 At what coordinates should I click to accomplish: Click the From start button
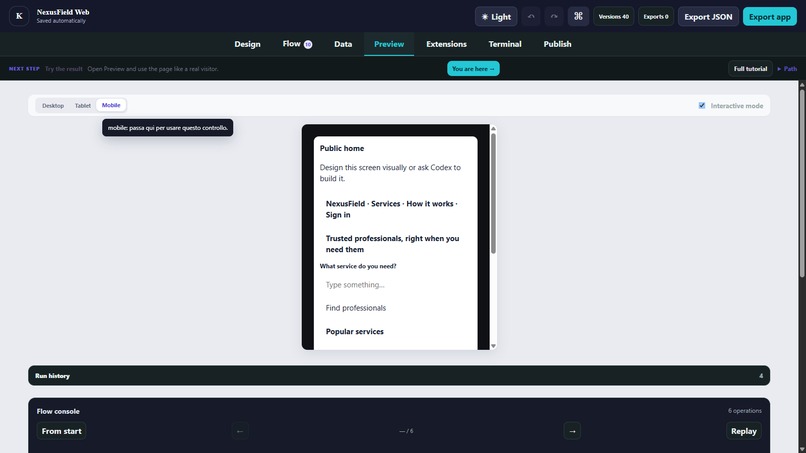tap(61, 431)
